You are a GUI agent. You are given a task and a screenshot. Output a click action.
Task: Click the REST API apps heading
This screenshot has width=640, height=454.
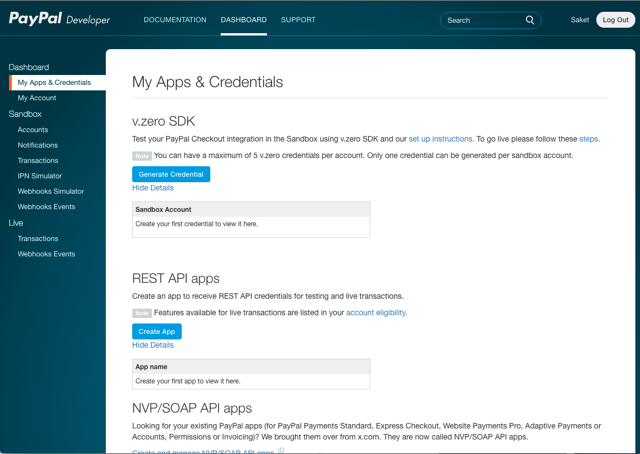coord(176,278)
